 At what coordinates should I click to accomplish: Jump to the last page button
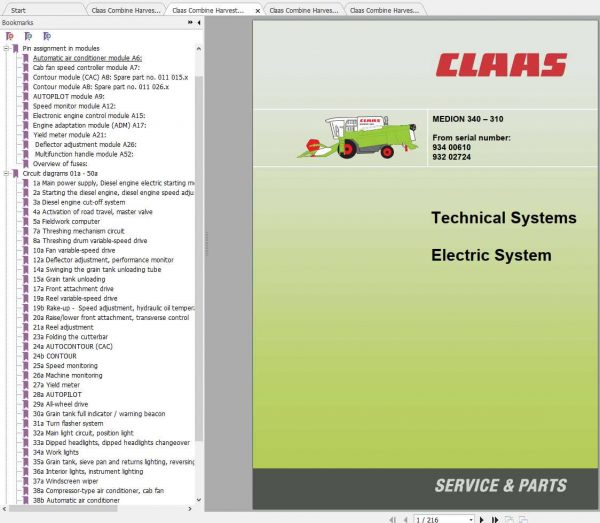pyautogui.click(x=495, y=520)
